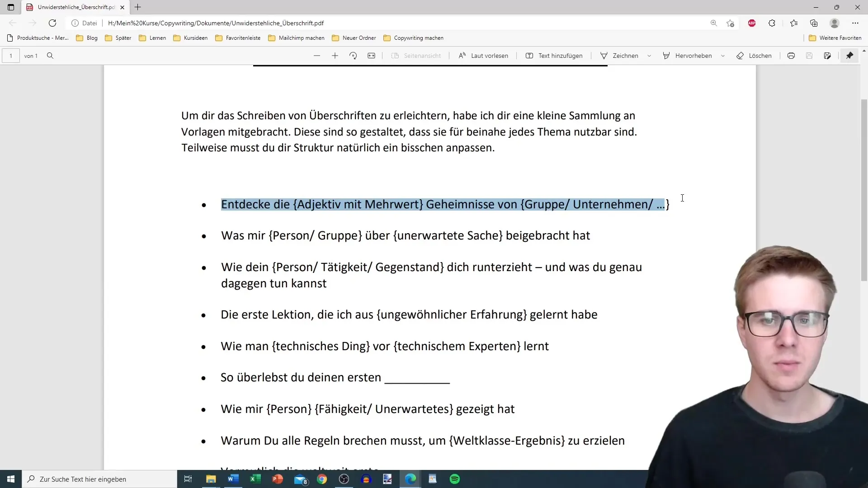Click the save as icon
Image resolution: width=868 pixels, height=488 pixels.
[x=827, y=56]
